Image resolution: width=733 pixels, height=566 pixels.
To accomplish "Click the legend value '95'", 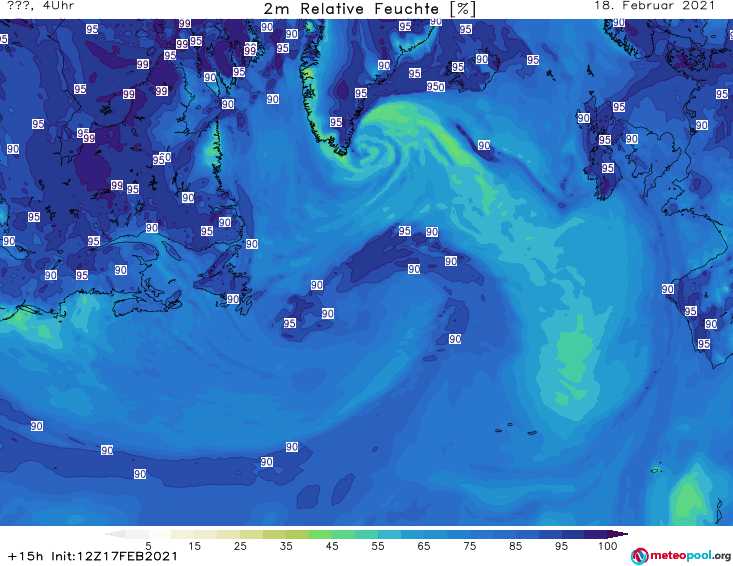I will (x=561, y=546).
